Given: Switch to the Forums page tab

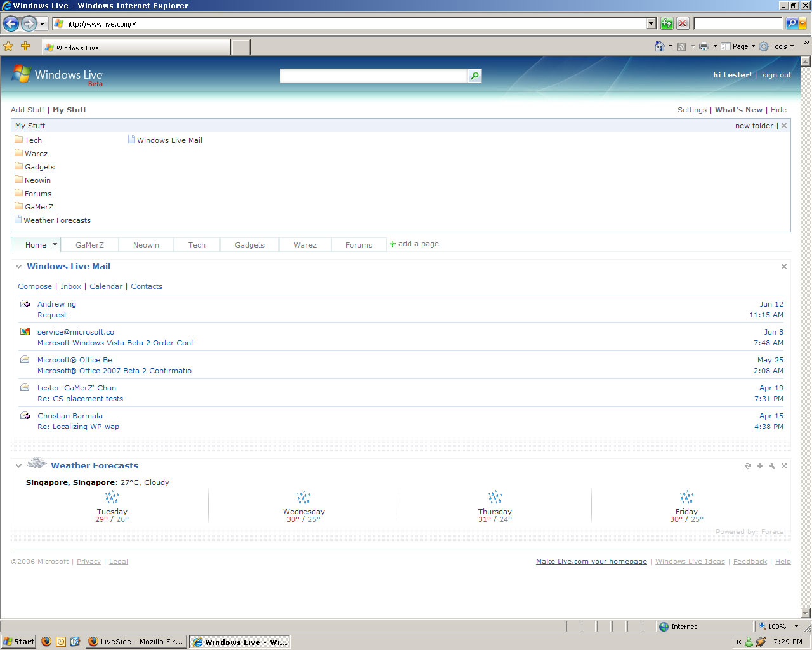Looking at the screenshot, I should click(x=359, y=245).
